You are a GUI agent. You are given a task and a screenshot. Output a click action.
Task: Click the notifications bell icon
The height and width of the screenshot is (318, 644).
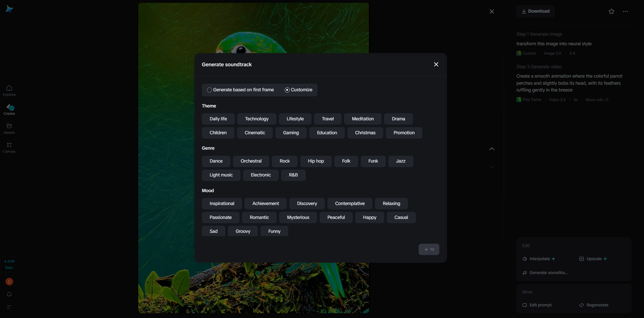9,294
